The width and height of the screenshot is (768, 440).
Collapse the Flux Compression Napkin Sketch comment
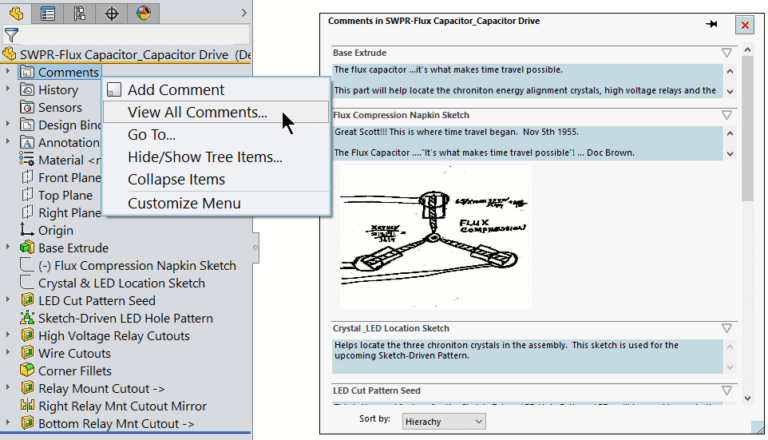727,115
